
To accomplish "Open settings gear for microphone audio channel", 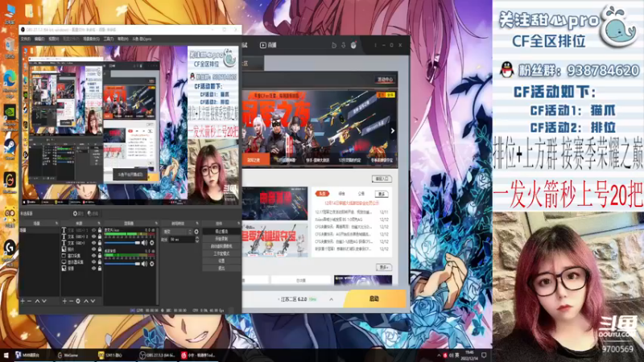I will [152, 243].
